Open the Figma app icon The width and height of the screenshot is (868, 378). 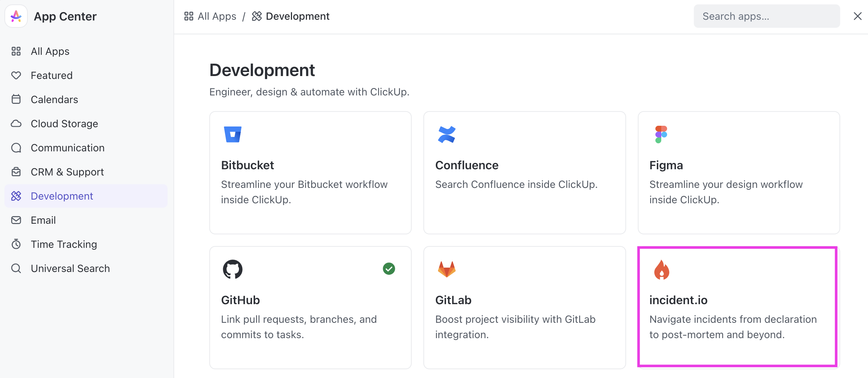[x=661, y=134]
